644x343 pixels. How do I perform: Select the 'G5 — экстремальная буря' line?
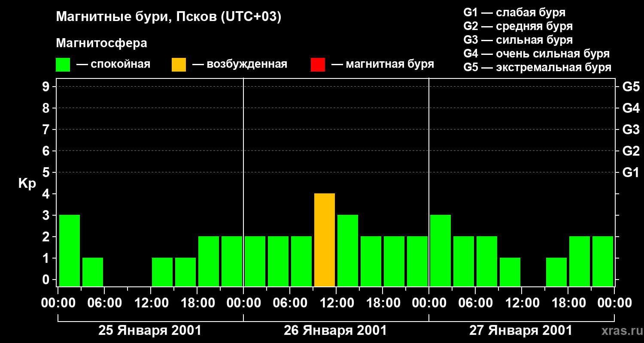coord(538,68)
